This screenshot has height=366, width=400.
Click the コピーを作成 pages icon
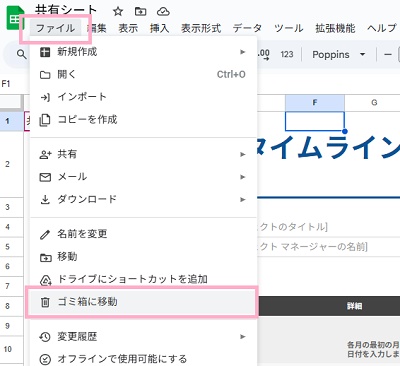pos(45,120)
